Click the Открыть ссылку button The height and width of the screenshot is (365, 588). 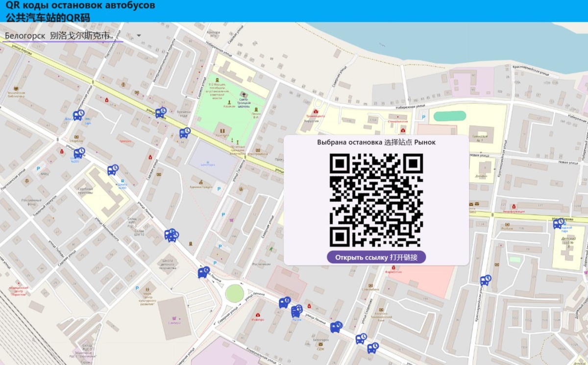tap(376, 257)
